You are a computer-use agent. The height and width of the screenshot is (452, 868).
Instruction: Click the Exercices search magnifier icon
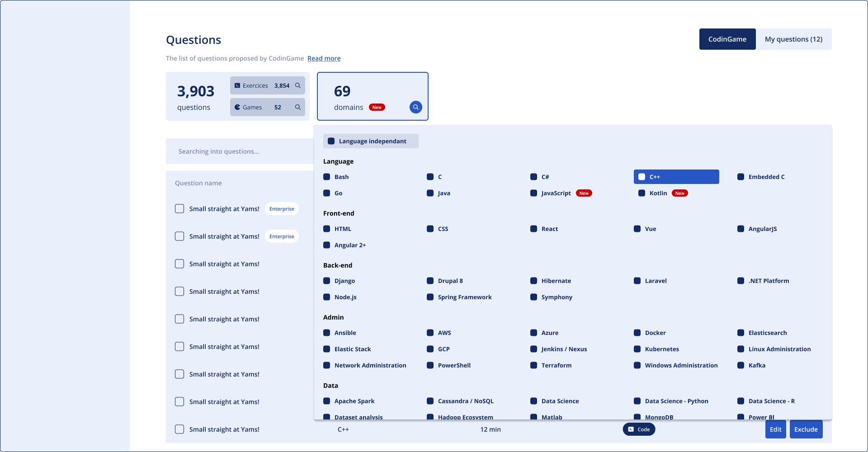coord(298,85)
